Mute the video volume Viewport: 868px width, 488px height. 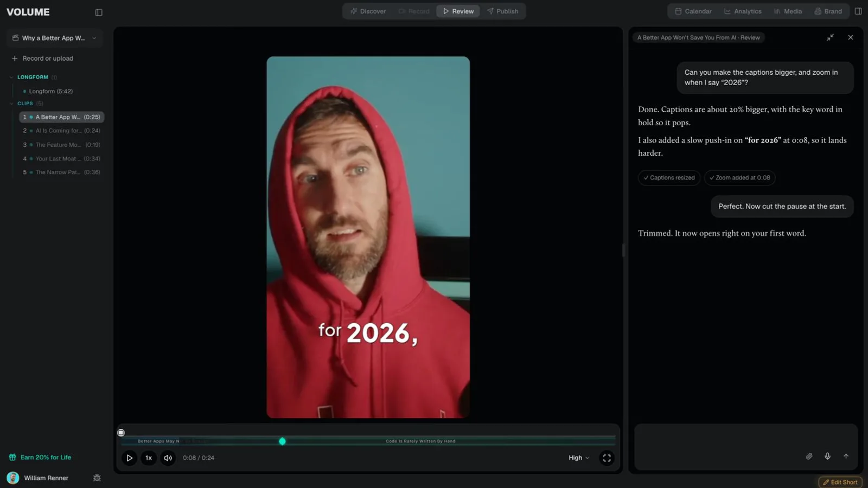point(168,458)
